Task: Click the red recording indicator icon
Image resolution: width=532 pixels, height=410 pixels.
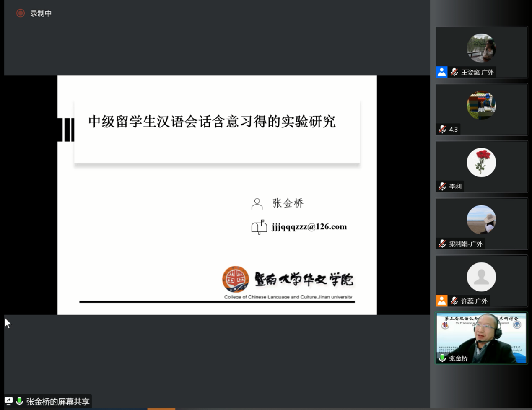Action: click(x=20, y=13)
